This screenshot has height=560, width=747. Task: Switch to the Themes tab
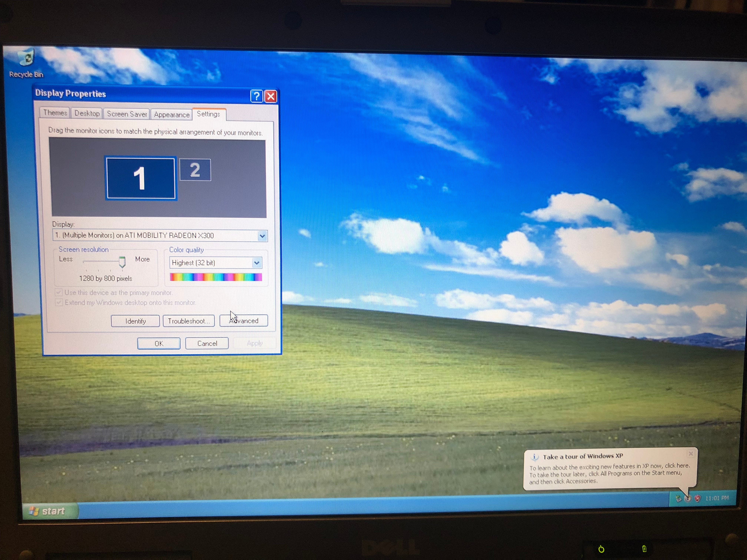[55, 113]
